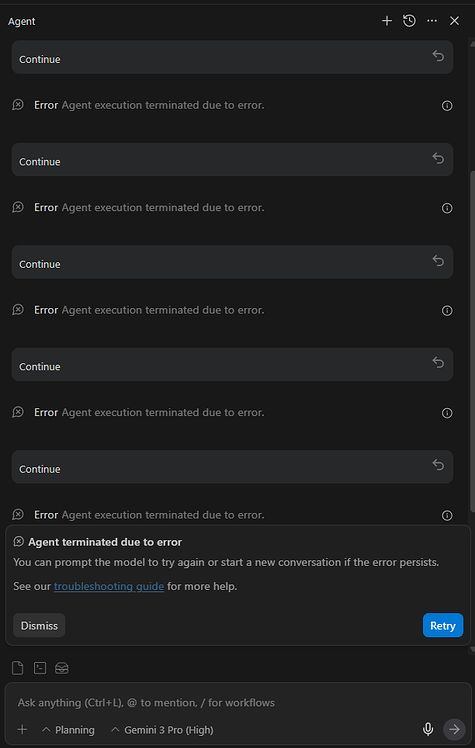Image resolution: width=475 pixels, height=748 pixels.
Task: Click the blue Retry button
Action: tap(443, 625)
